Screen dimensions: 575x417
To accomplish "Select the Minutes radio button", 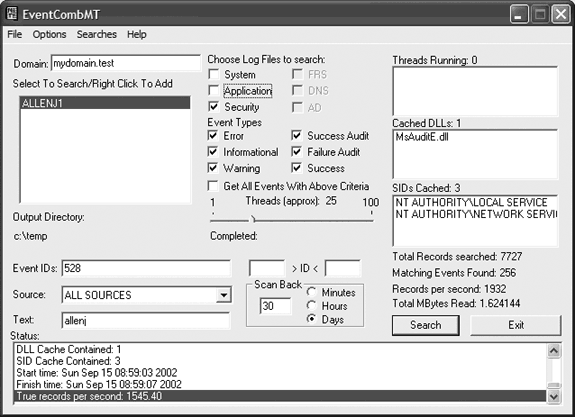I will click(311, 292).
